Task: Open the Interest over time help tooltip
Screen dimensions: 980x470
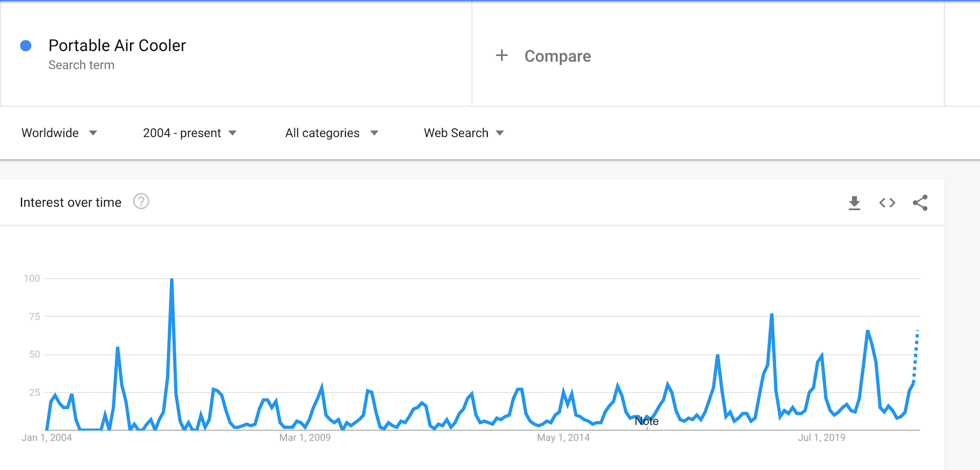Action: pos(141,201)
